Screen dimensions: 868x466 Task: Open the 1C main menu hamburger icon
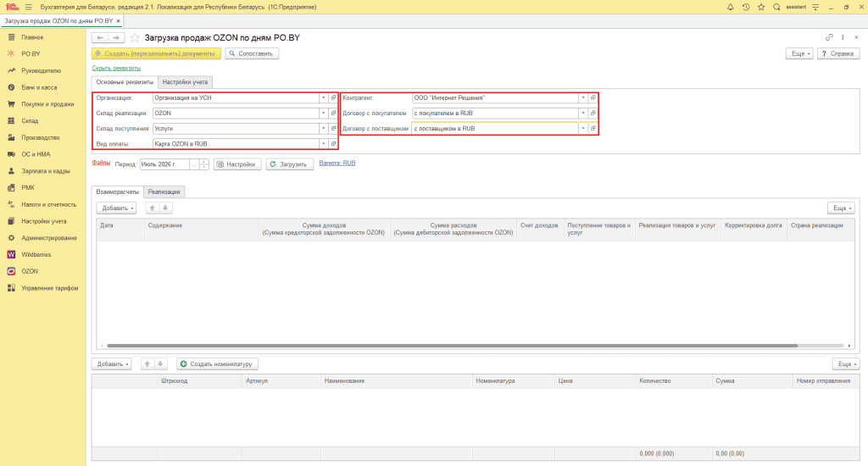[x=28, y=7]
